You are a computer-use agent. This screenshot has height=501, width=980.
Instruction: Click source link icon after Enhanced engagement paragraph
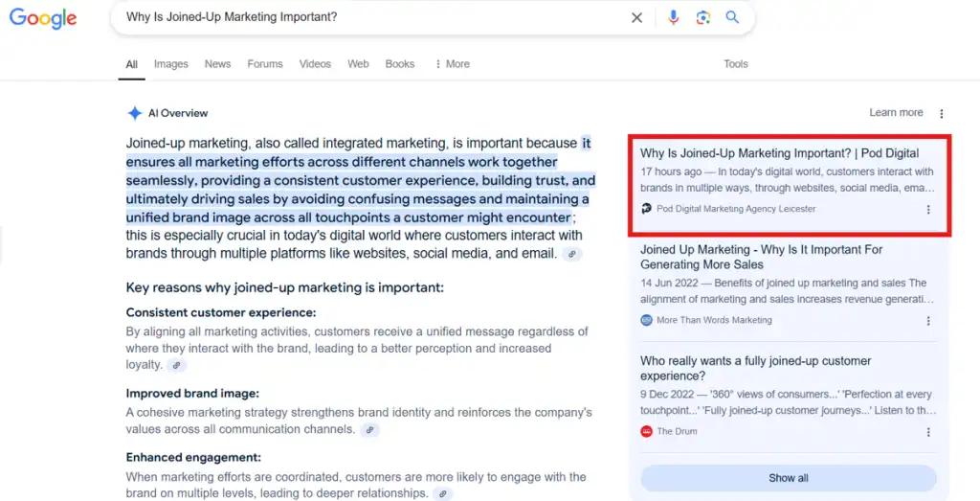click(x=442, y=493)
